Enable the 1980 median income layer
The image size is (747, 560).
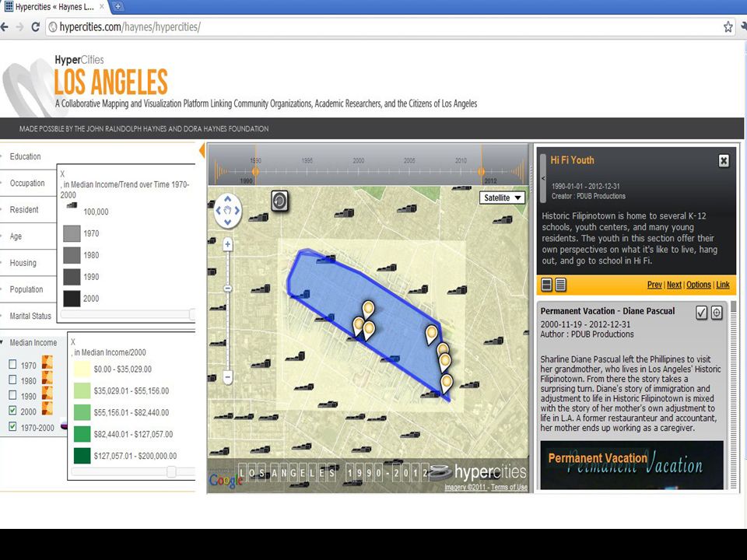pos(12,380)
